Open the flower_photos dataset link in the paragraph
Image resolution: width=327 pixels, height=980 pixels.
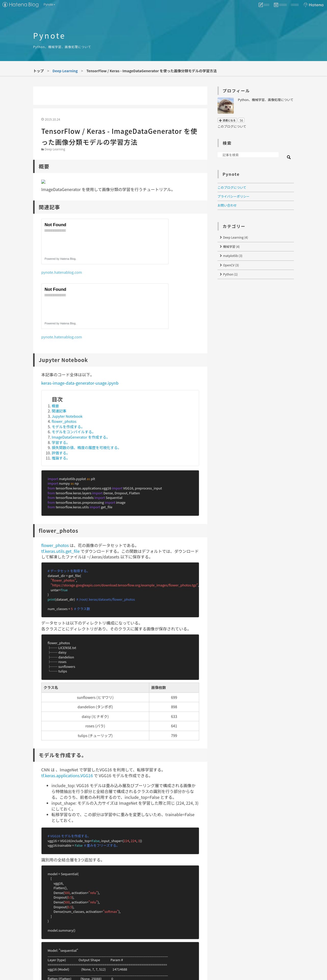(x=55, y=545)
